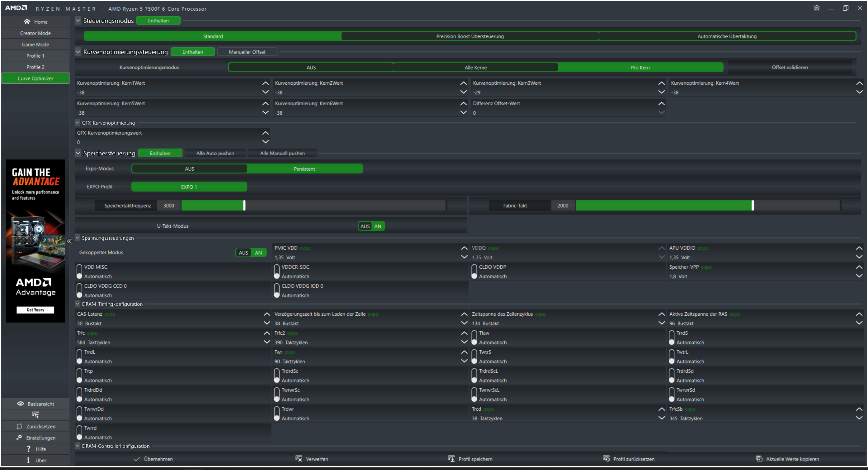Viewport: 868px width, 470px height.
Task: Collapse the Kurvenoptimierungssteuerung section
Action: [x=78, y=52]
